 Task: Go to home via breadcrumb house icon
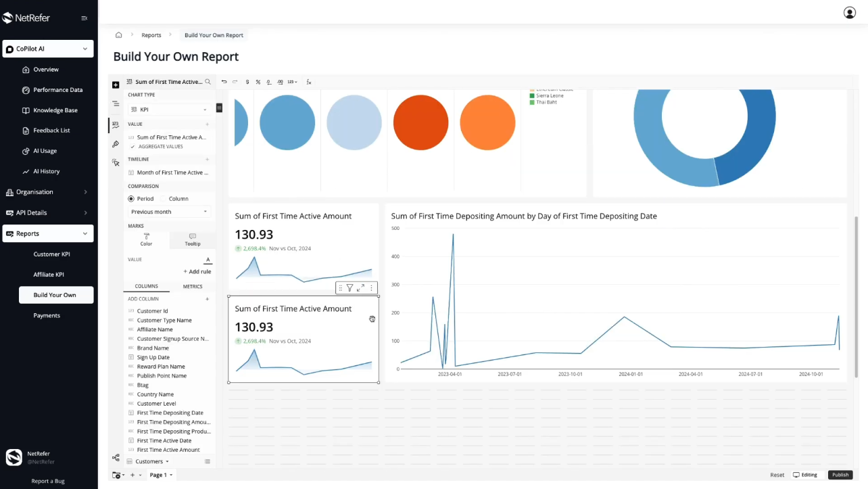pos(119,35)
